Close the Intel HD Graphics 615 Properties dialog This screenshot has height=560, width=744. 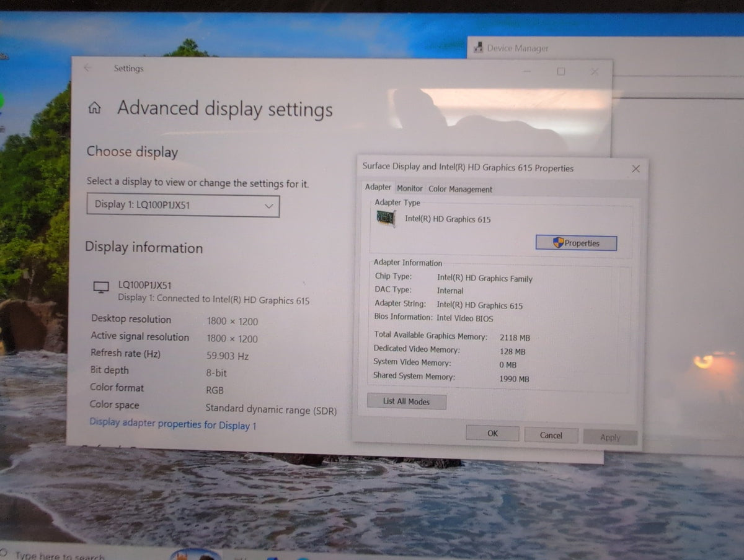pos(635,168)
